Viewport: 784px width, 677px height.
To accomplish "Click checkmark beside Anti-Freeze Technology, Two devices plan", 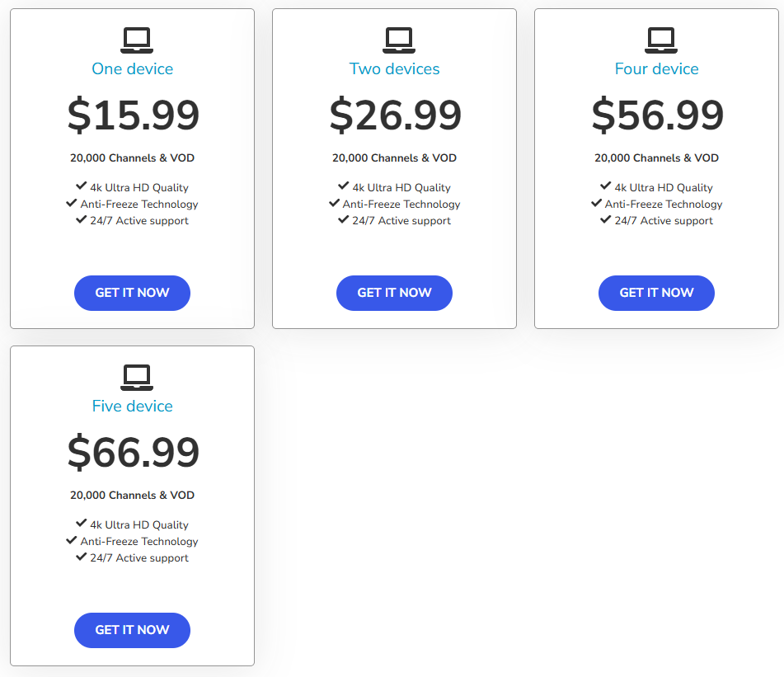I will (x=334, y=204).
